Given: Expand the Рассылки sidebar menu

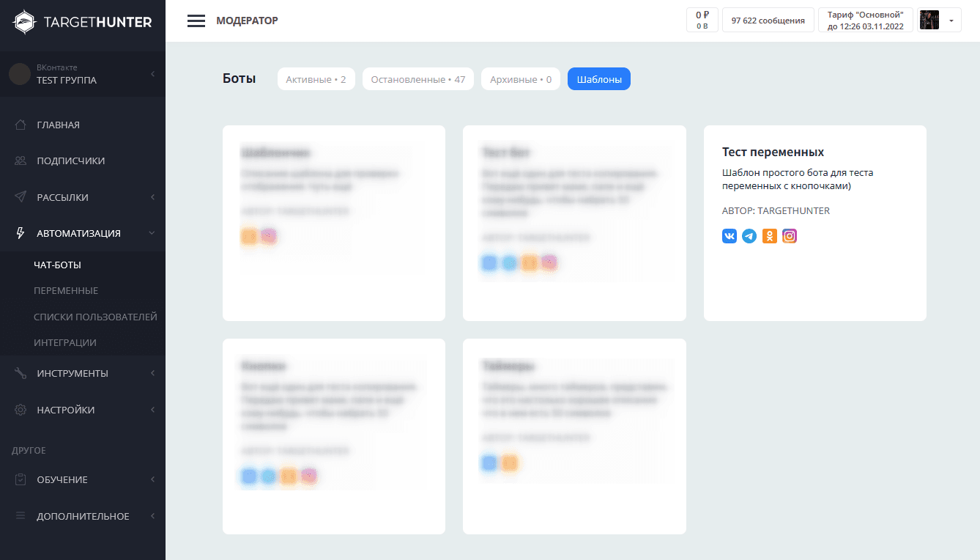Looking at the screenshot, I should tap(62, 197).
